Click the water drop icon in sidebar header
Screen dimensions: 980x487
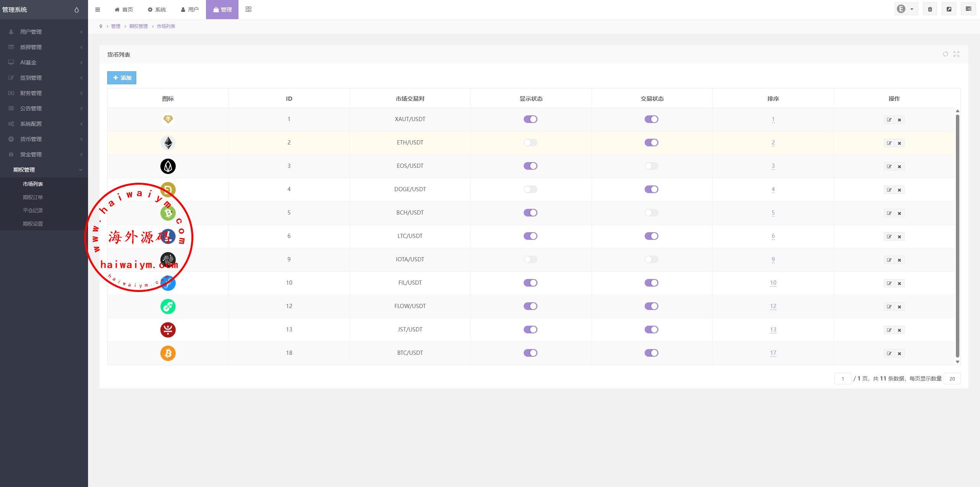[77, 10]
